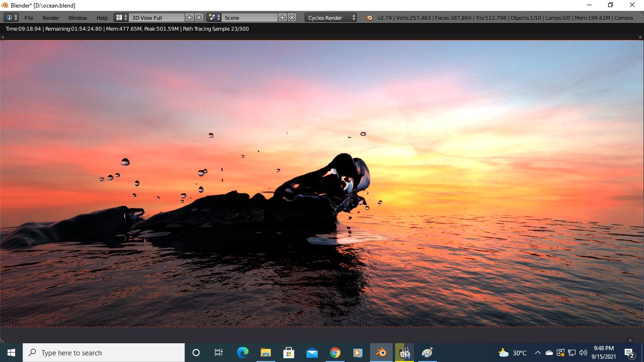Click the Scene name field
The height and width of the screenshot is (362, 644).
tap(250, 17)
